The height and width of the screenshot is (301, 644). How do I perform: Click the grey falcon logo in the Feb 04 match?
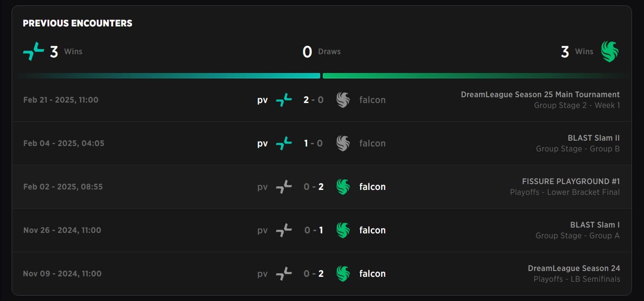(x=343, y=143)
